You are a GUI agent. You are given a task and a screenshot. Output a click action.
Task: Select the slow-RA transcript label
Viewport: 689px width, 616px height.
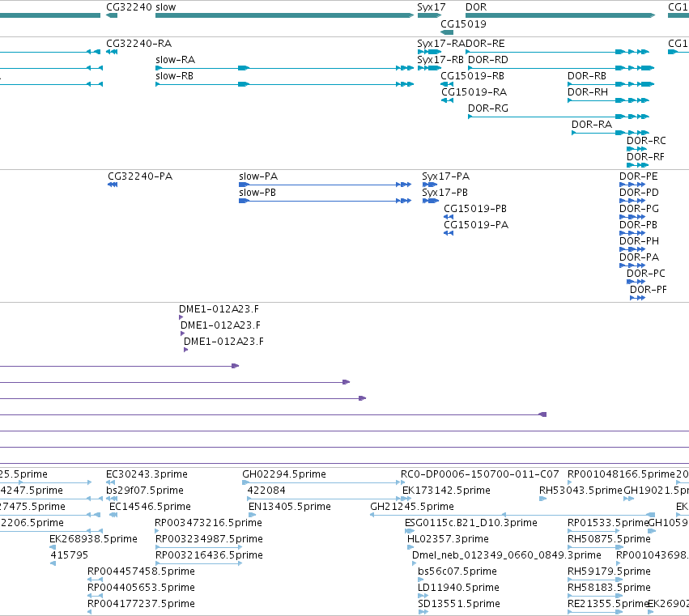point(176,60)
